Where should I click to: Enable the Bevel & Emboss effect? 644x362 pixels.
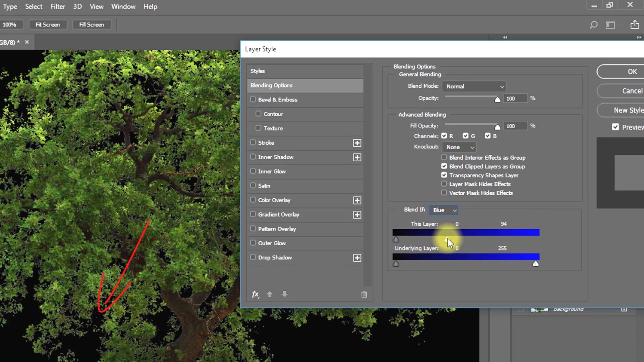pos(253,99)
